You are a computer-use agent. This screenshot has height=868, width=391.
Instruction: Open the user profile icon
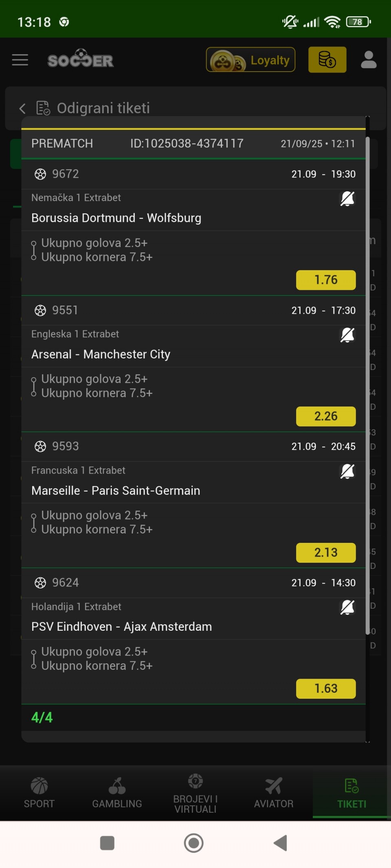click(369, 60)
